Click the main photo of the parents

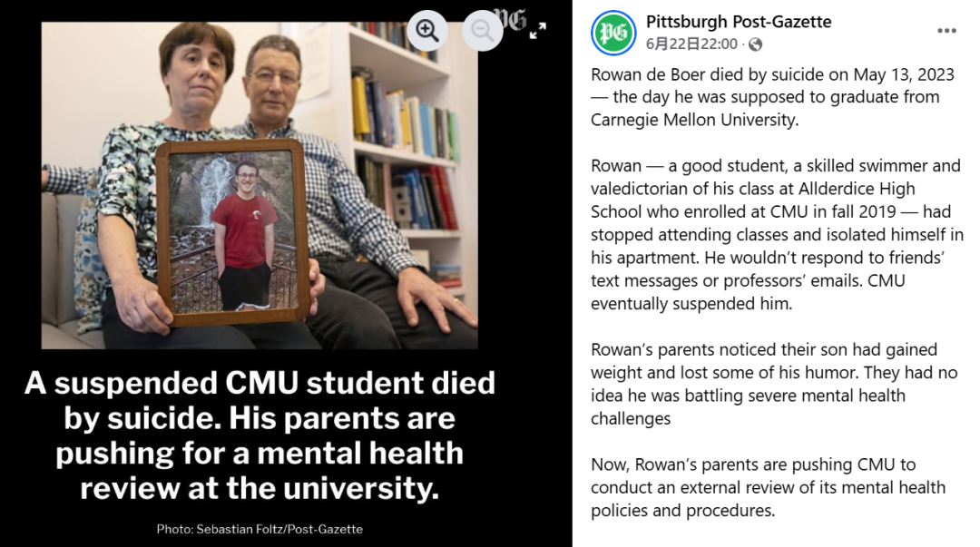[260, 185]
